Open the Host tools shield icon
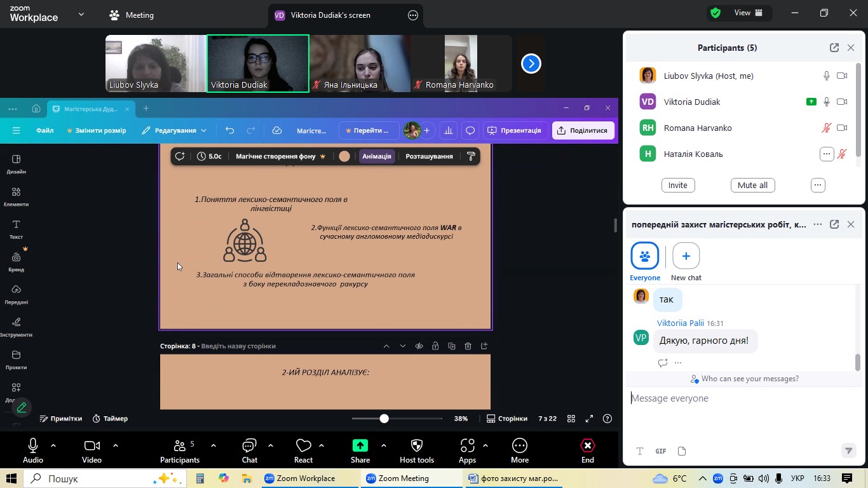Screen dimensions: 868x488 pyautogui.click(x=417, y=446)
